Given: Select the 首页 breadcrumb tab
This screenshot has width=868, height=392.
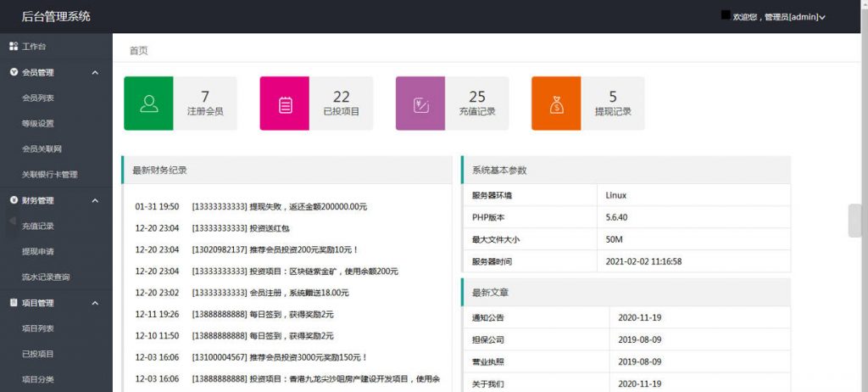Looking at the screenshot, I should pyautogui.click(x=139, y=50).
